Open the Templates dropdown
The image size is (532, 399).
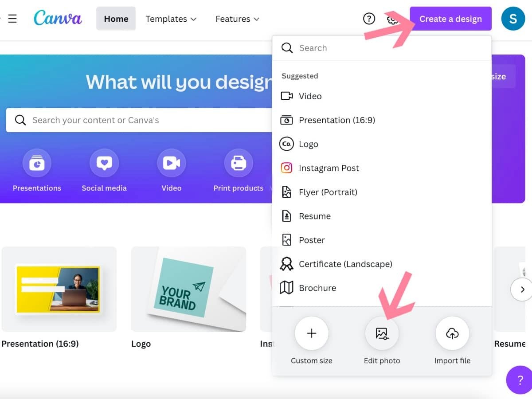coord(171,19)
